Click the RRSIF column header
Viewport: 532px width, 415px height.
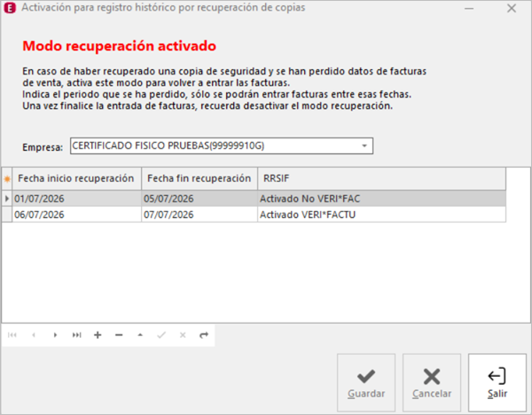pyautogui.click(x=381, y=178)
